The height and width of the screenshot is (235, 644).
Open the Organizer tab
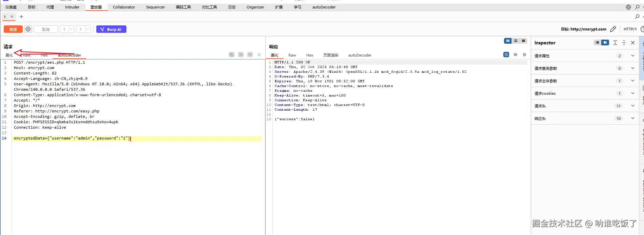point(255,7)
